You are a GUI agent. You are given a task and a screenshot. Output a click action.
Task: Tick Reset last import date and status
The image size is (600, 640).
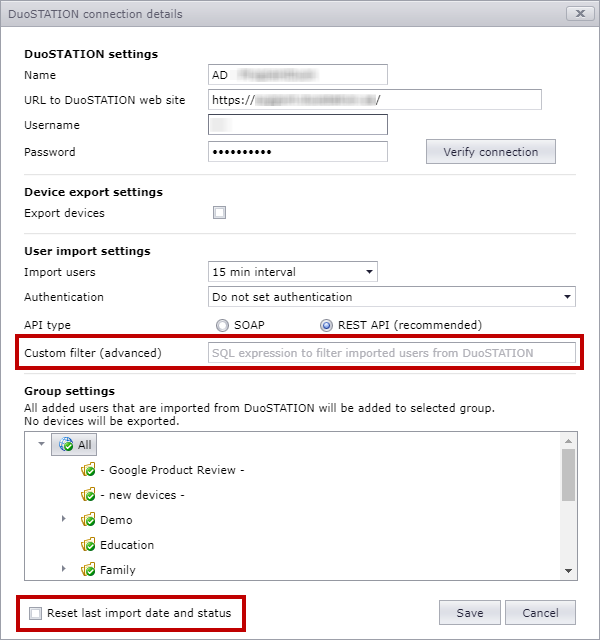pos(36,613)
